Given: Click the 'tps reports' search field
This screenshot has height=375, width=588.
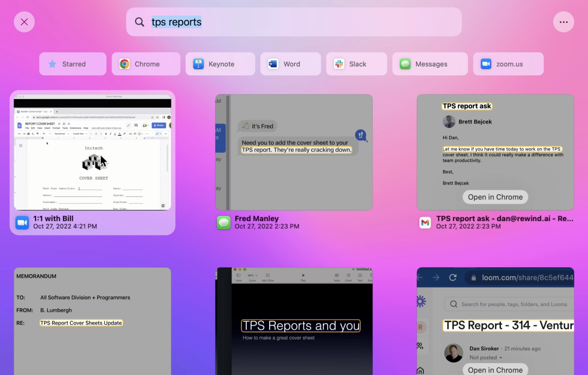Looking at the screenshot, I should (294, 22).
